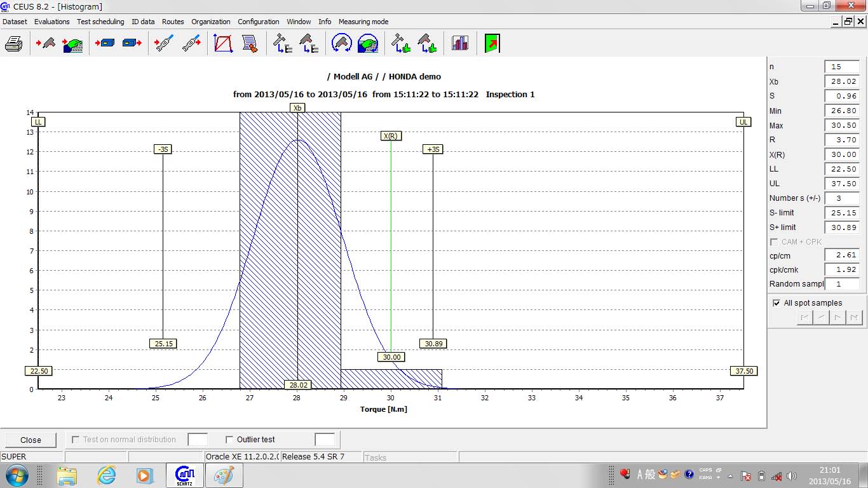
Task: Open the Configuration menu
Action: coord(259,22)
